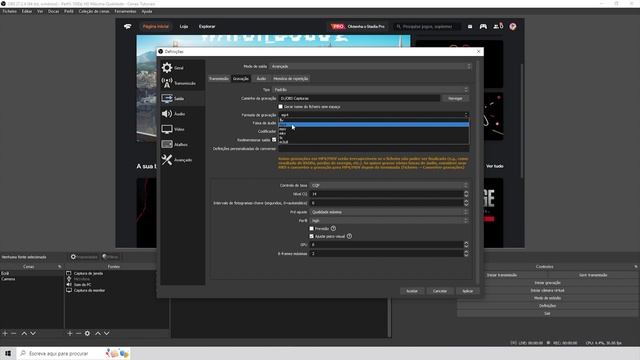Choose the m3u8 format option
The height and width of the screenshot is (360, 640).
point(373,142)
